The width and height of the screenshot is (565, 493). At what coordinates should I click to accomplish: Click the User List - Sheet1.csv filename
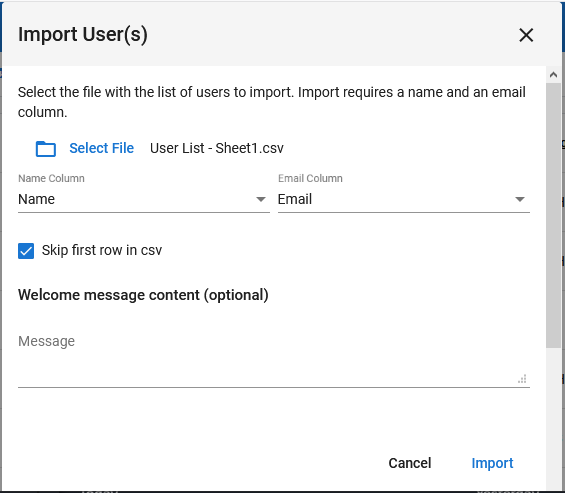pos(217,148)
